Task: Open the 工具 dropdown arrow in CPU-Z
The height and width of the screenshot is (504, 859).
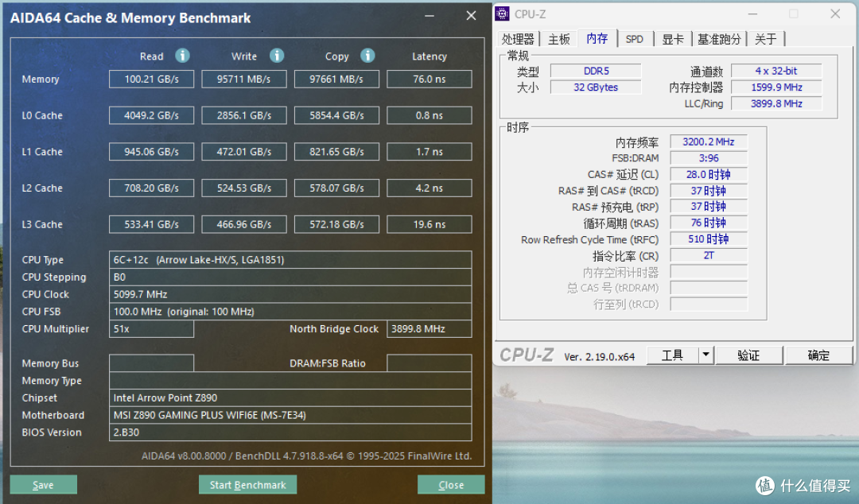Action: pyautogui.click(x=706, y=355)
